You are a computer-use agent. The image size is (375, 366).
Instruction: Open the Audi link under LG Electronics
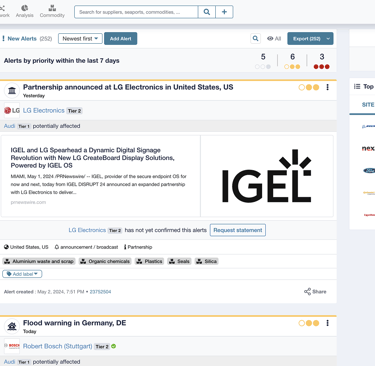pyautogui.click(x=9, y=126)
